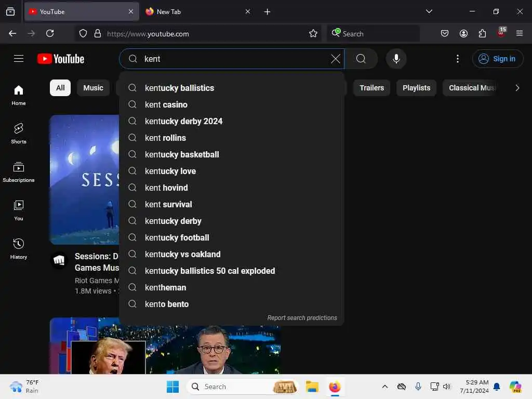Choose suggestion kent survival

pyautogui.click(x=232, y=204)
